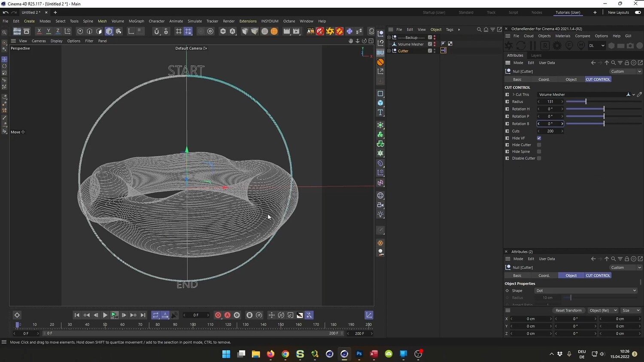Viewport: 644px width, 362px height.
Task: Toggle the New Layouts switch
Action: point(638,12)
